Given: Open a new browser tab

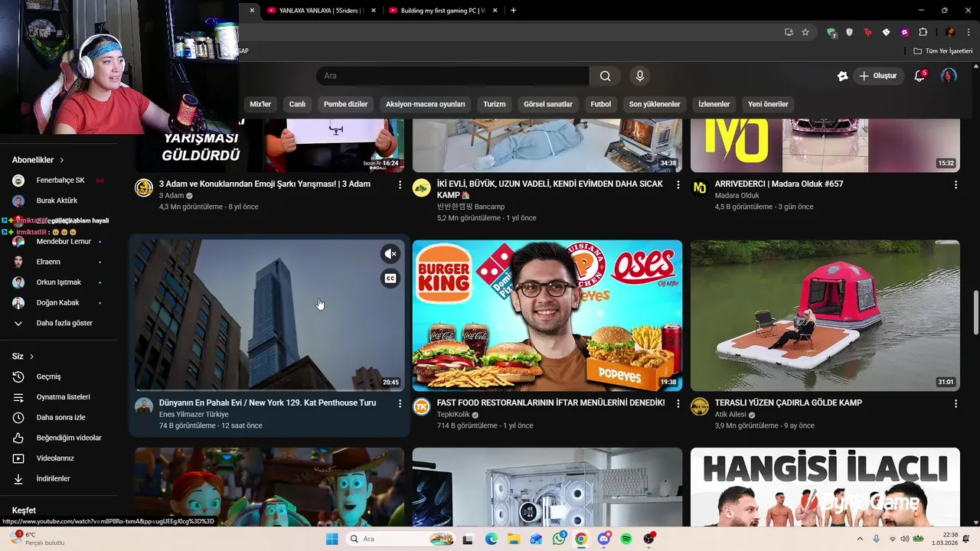Looking at the screenshot, I should tap(513, 11).
